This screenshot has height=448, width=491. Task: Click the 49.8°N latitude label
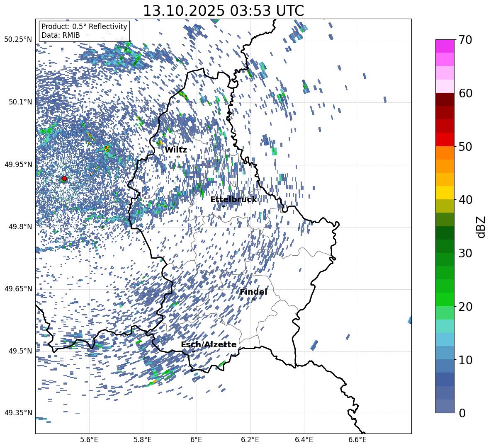[x=21, y=227]
